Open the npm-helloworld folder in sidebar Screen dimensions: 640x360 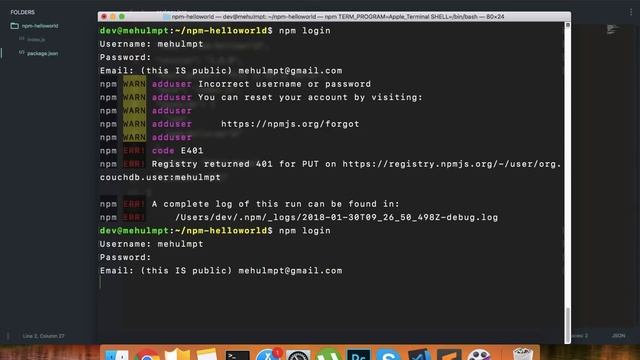[40, 26]
